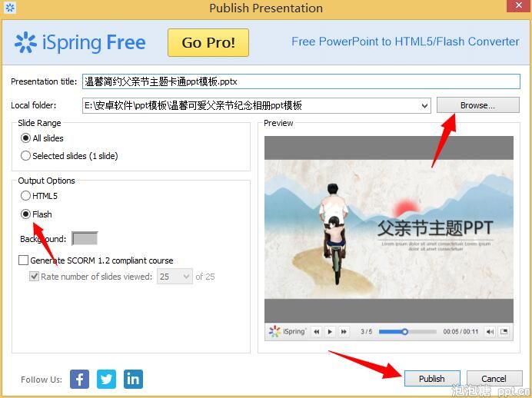
Task: Click the Go Pro! button
Action: [208, 43]
